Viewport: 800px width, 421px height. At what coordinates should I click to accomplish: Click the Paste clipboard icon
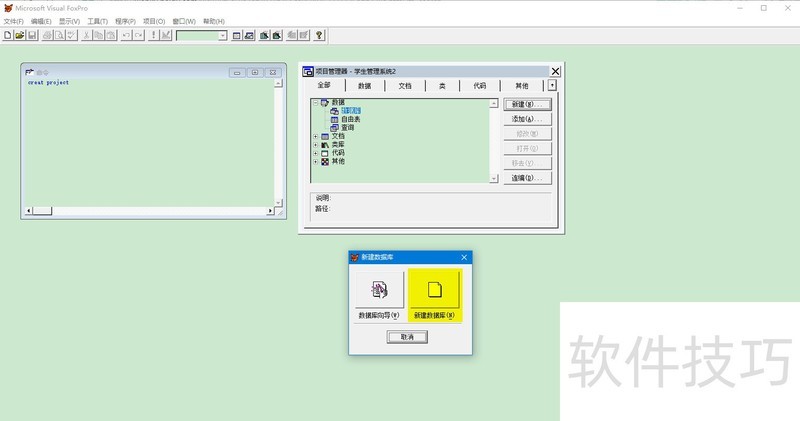111,35
